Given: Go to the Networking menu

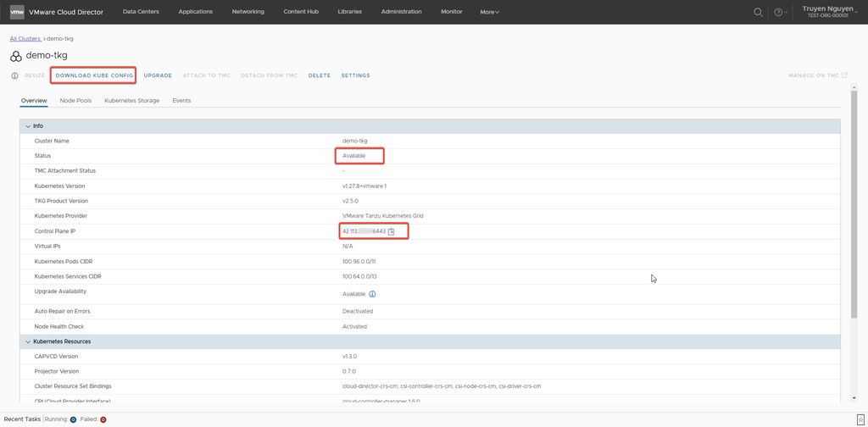Looking at the screenshot, I should tap(248, 12).
